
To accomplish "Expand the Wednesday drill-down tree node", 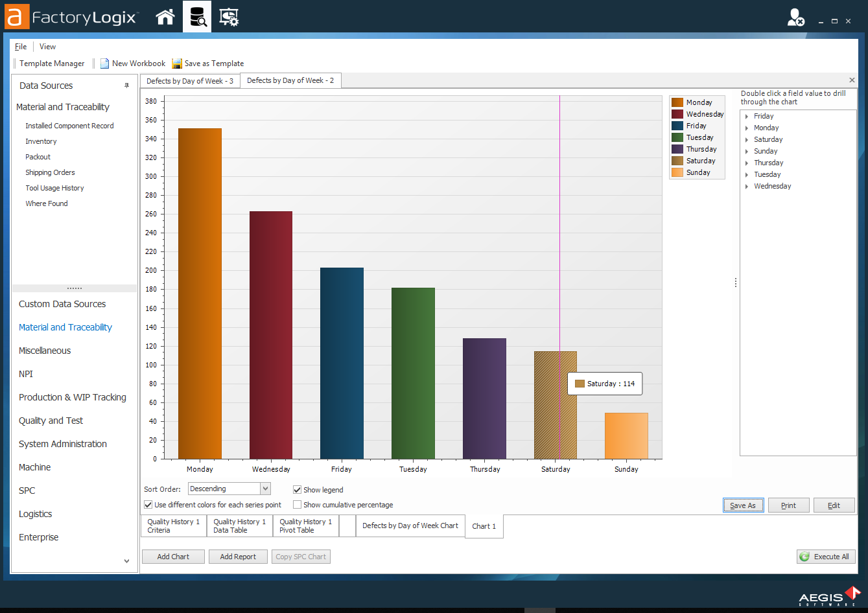I will (x=747, y=187).
